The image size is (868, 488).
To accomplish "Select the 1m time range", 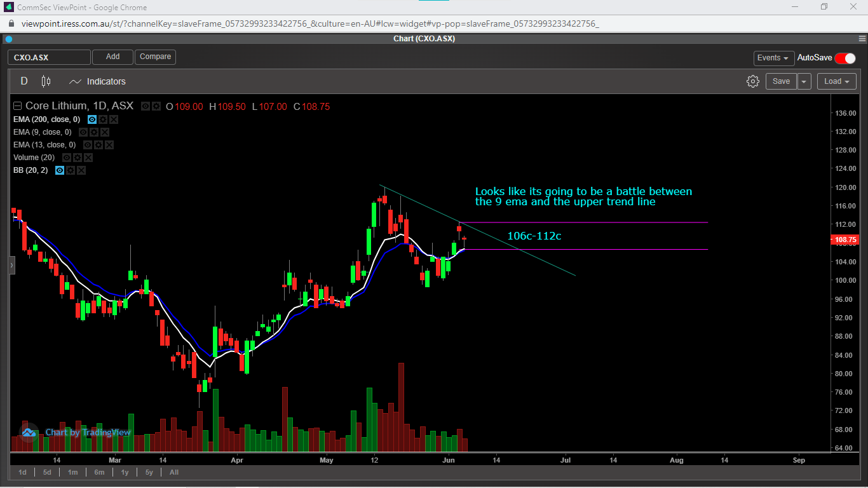I will (72, 472).
